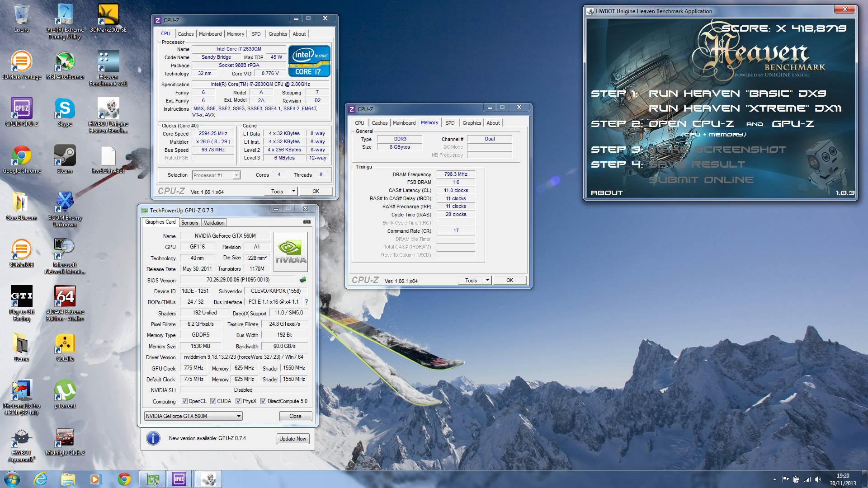Toggle the PhysX checkbox in GPU-Z

(238, 401)
